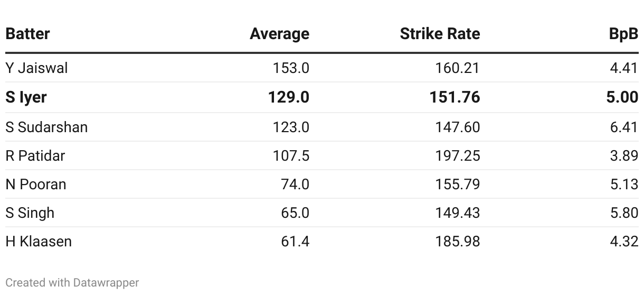Select R Patidar's strike rate 197.25
The height and width of the screenshot is (295, 644).
(x=458, y=156)
